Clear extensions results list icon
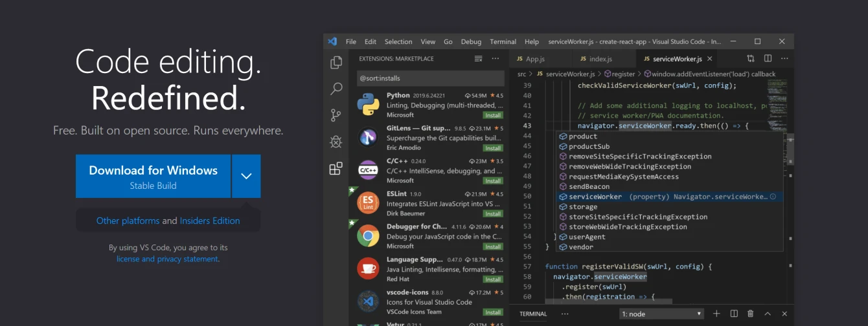868x326 pixels. point(479,58)
